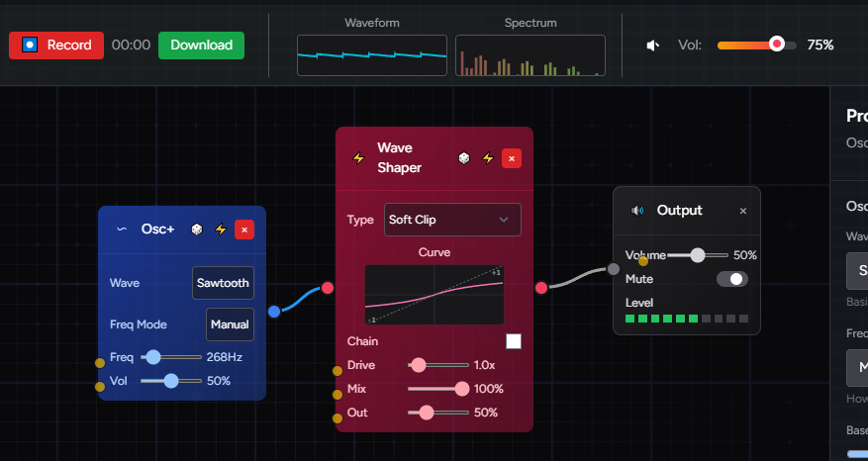868x461 pixels.
Task: Check the Chain checkbox in Wave Shaper
Action: pos(513,341)
